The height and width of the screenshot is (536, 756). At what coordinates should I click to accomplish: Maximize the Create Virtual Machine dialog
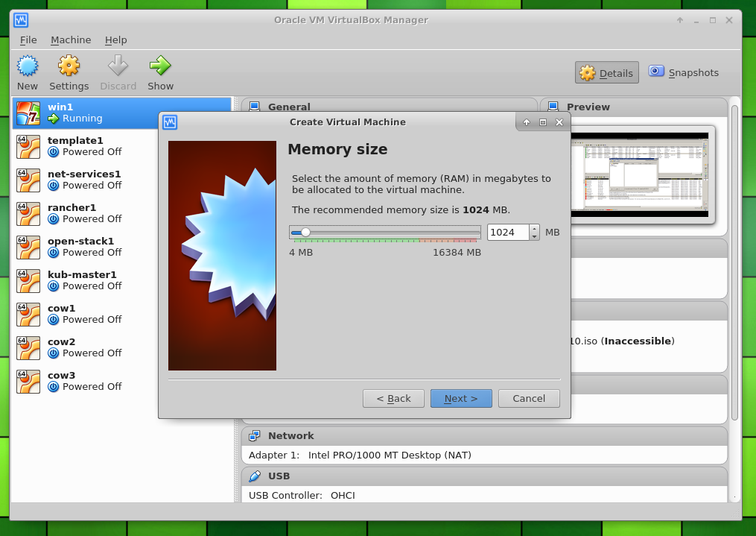(x=543, y=122)
